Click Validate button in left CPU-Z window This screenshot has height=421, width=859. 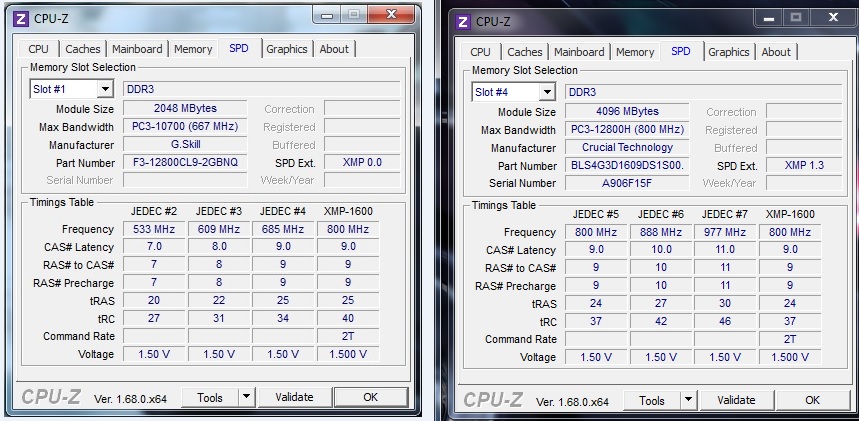[x=294, y=397]
